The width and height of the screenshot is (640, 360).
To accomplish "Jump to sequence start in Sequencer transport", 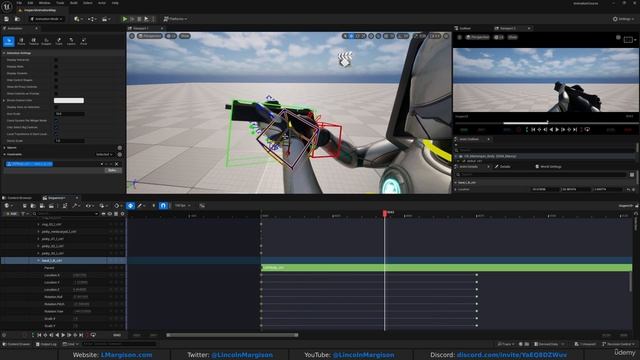I will (x=40, y=335).
